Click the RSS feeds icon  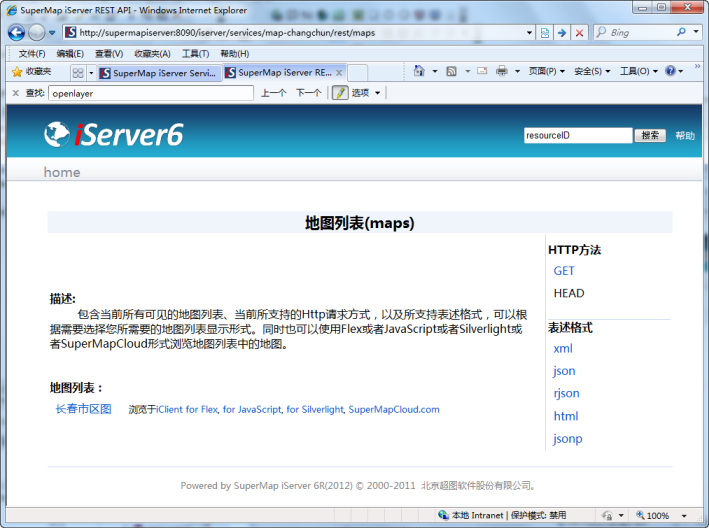click(x=451, y=72)
